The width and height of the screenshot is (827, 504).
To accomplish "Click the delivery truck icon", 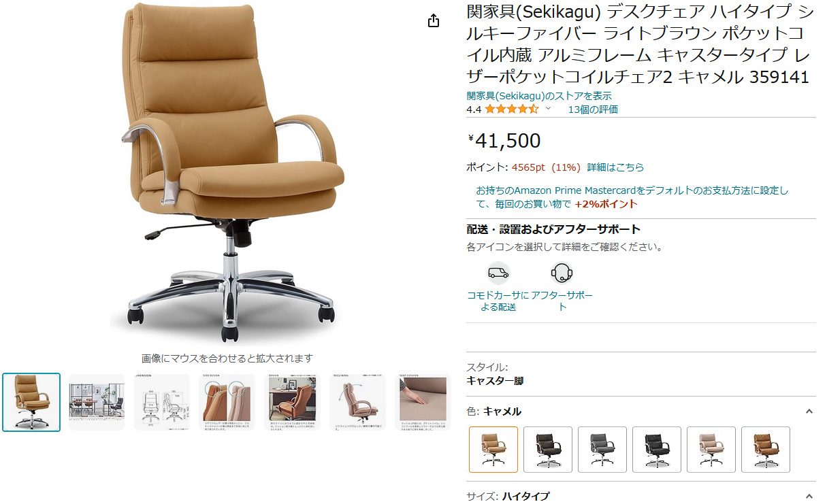I will click(498, 273).
